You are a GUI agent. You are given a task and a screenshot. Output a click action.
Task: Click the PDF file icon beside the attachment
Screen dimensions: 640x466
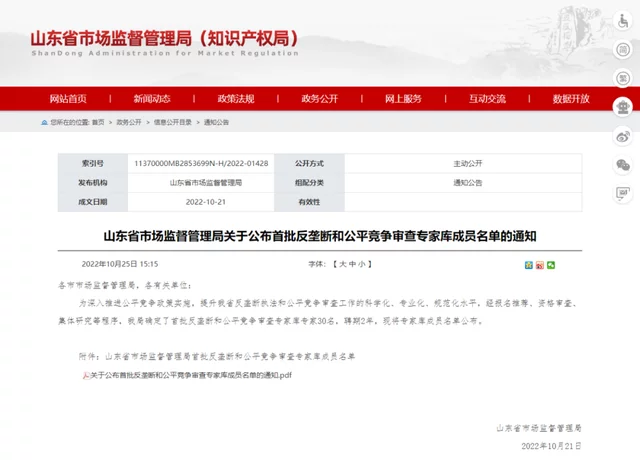click(x=86, y=375)
